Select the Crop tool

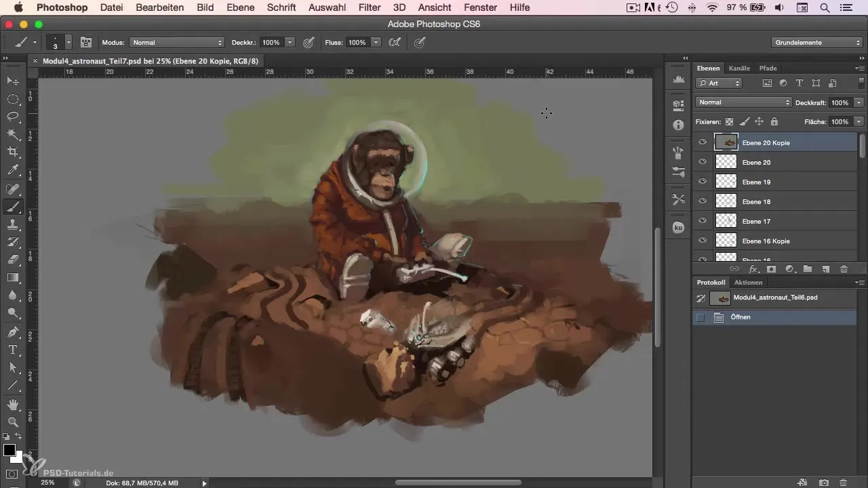(x=13, y=152)
